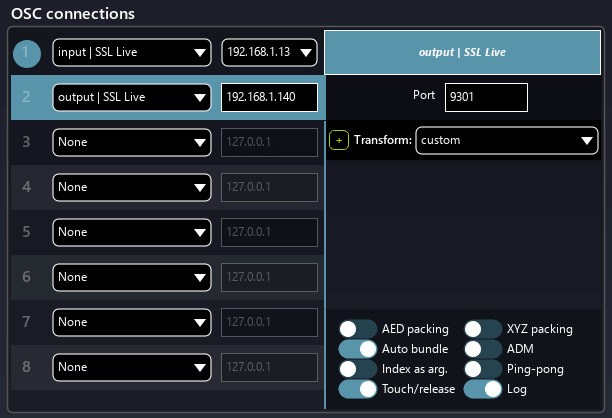The height and width of the screenshot is (418, 612).
Task: Open input | SSL Live protocol dropdown
Action: point(131,52)
